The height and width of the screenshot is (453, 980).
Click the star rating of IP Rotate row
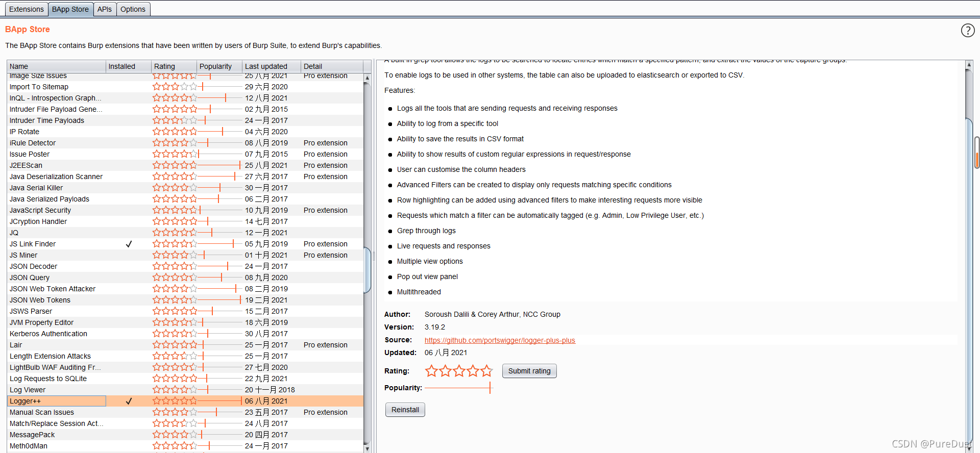pyautogui.click(x=175, y=132)
